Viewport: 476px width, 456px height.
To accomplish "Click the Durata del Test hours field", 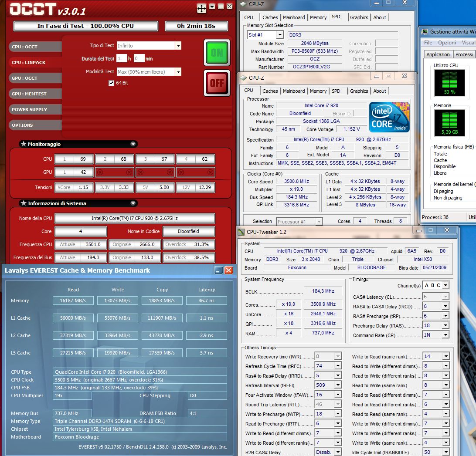I will [x=122, y=58].
